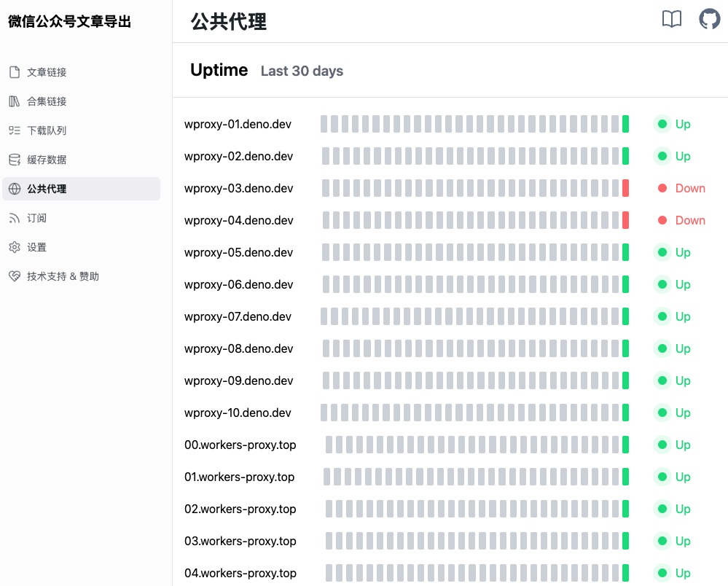Open the documentation book icon
This screenshot has width=728, height=586.
pyautogui.click(x=671, y=20)
